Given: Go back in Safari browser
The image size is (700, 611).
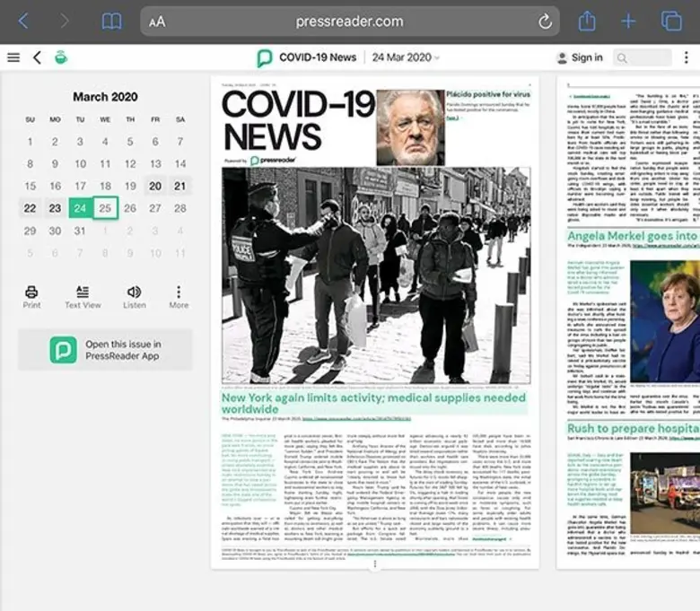Looking at the screenshot, I should 23,21.
